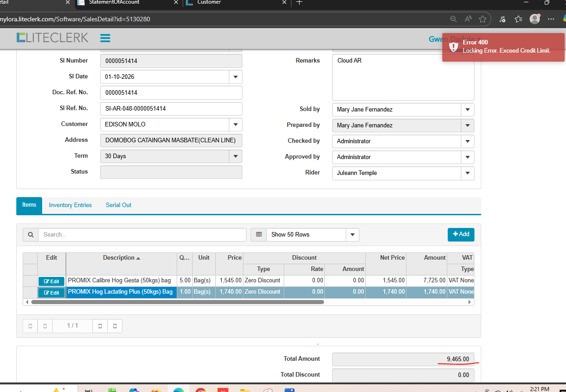Image resolution: width=566 pixels, height=392 pixels.
Task: Click the Add button in Items
Action: click(x=461, y=234)
